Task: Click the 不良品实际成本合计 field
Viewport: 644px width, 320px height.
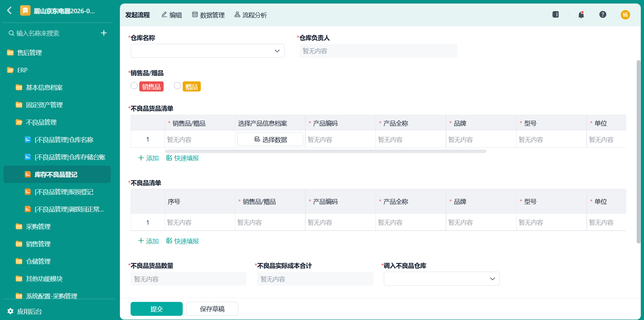Action: [x=315, y=279]
